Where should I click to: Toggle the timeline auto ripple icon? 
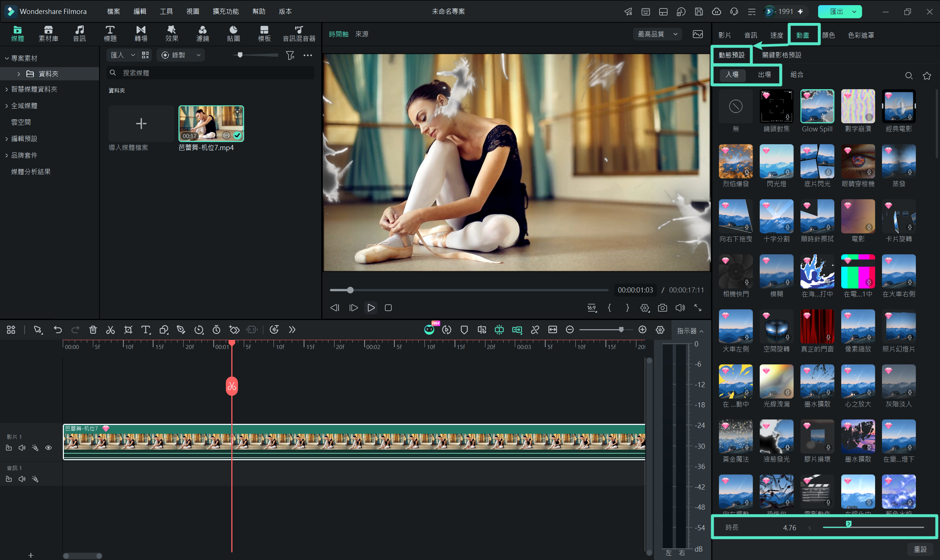click(x=517, y=330)
